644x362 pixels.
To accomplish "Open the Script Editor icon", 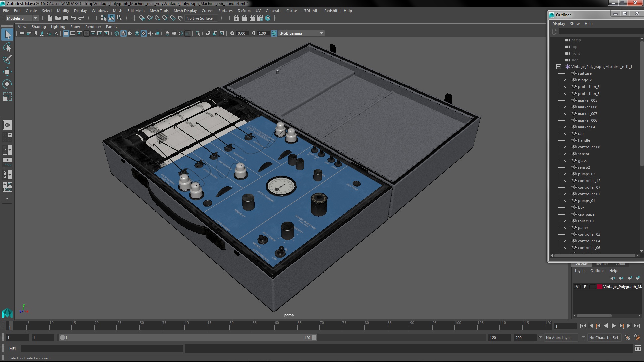I will [x=638, y=349].
